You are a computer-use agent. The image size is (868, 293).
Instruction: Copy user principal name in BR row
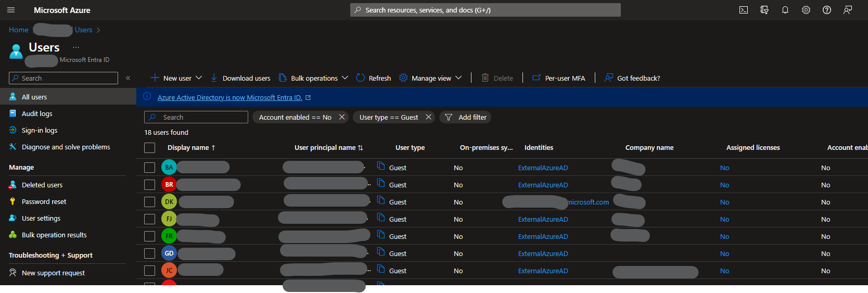381,183
